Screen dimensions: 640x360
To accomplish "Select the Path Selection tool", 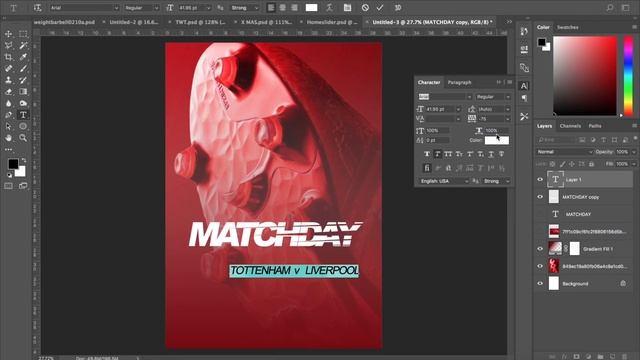I will tap(8, 127).
